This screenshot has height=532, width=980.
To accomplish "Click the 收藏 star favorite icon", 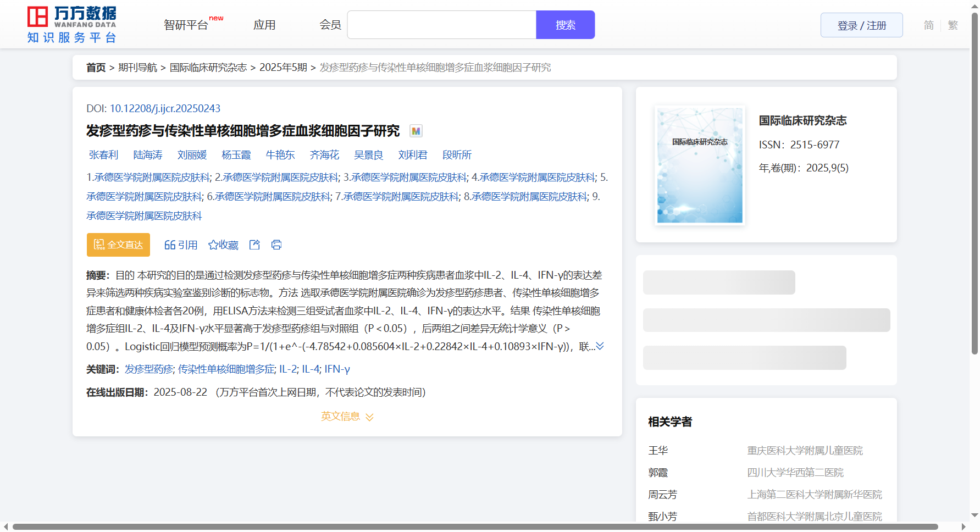I will point(213,245).
